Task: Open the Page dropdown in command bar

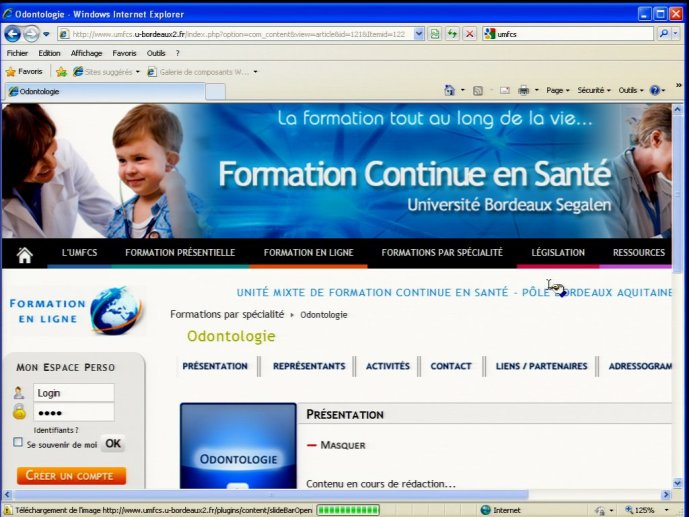Action: 558,90
